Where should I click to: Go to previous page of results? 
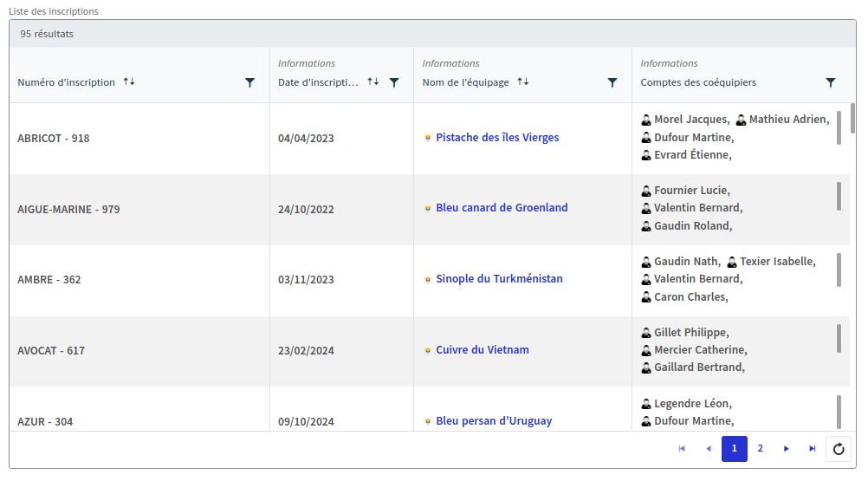[709, 449]
